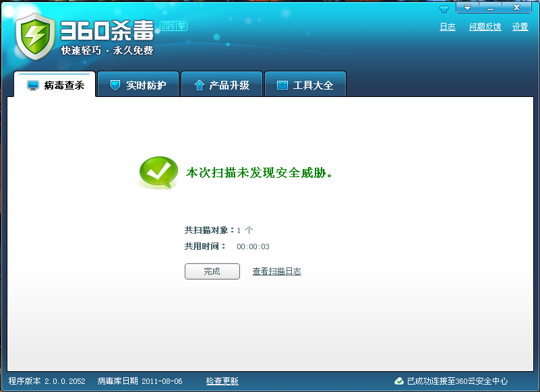The image size is (540, 392).
Task: Switch to the 实时防护 tab
Action: (x=138, y=84)
